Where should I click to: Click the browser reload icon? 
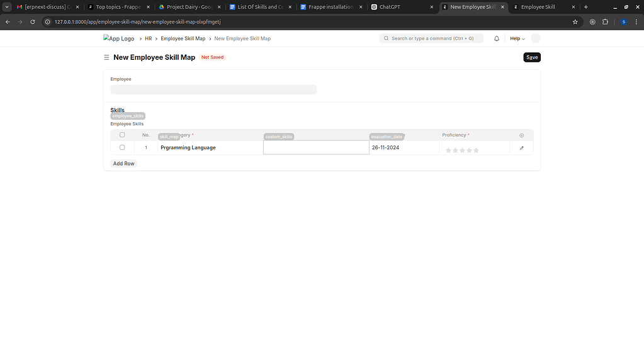pyautogui.click(x=32, y=21)
